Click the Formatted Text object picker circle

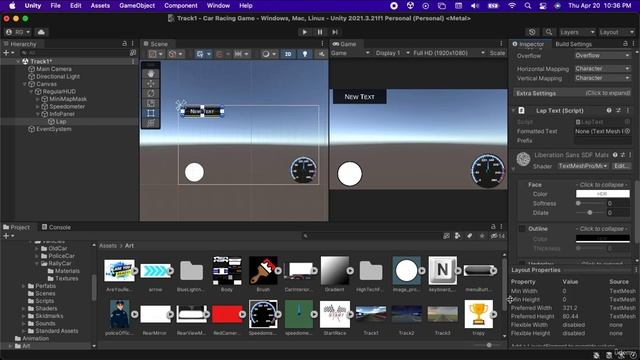pyautogui.click(x=627, y=131)
